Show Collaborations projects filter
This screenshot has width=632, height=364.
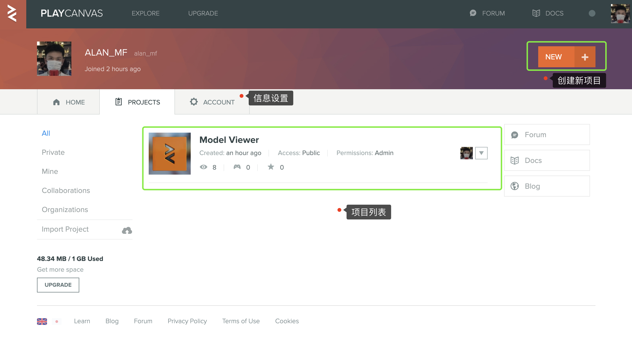coord(66,191)
